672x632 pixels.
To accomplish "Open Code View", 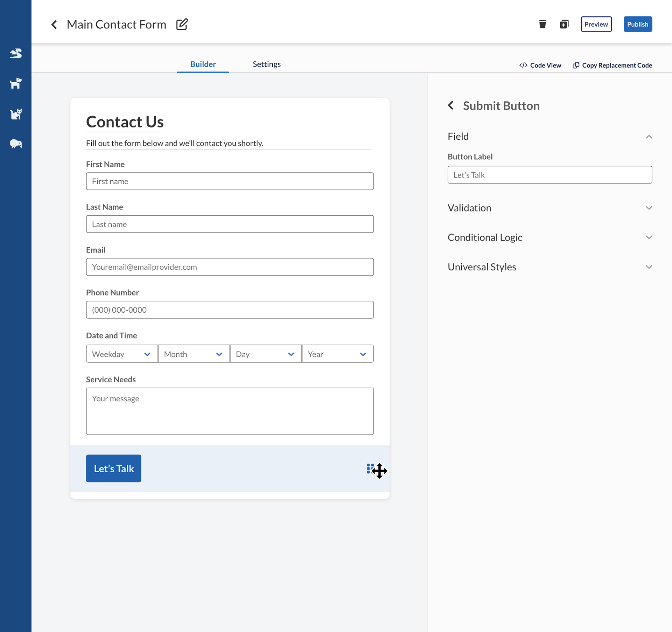I will point(540,65).
